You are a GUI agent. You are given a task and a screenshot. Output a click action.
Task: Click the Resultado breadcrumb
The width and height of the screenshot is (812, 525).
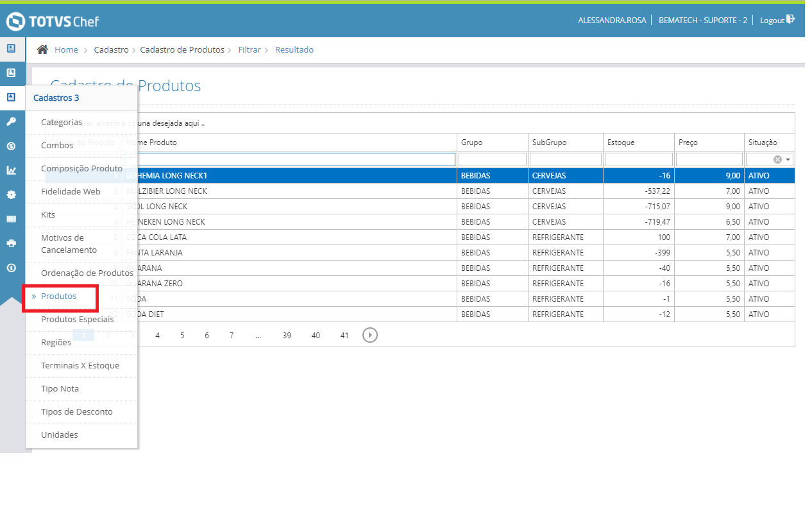click(294, 49)
